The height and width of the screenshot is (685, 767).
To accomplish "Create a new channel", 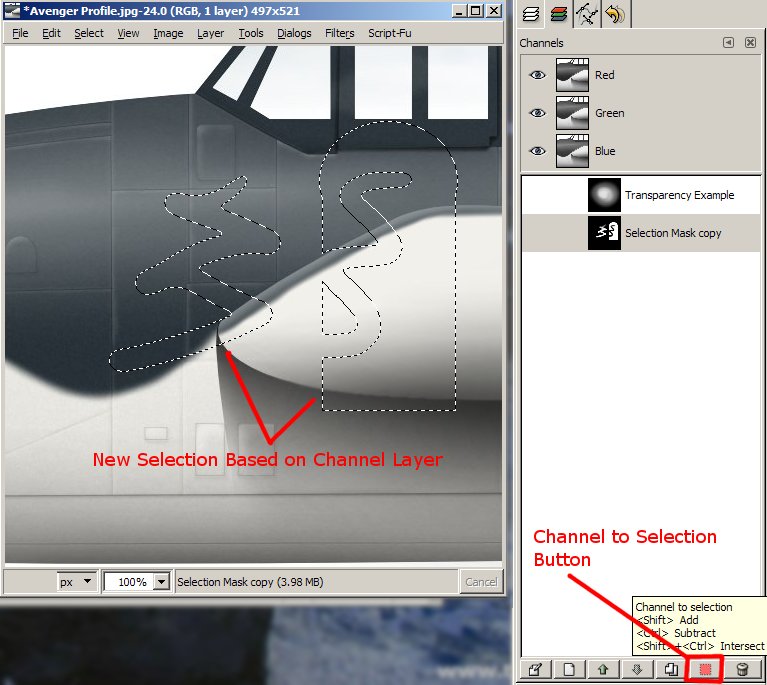I will 569,669.
